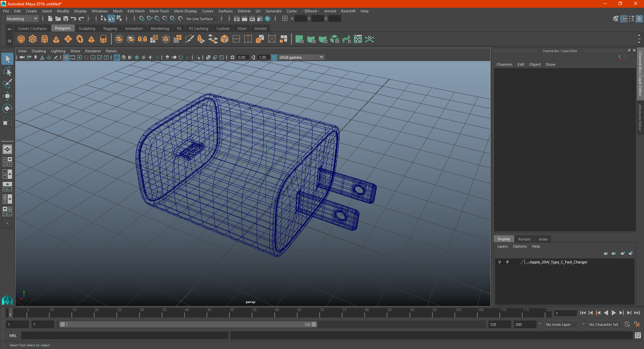Select the Lasso tool in the toolbox

point(7,71)
